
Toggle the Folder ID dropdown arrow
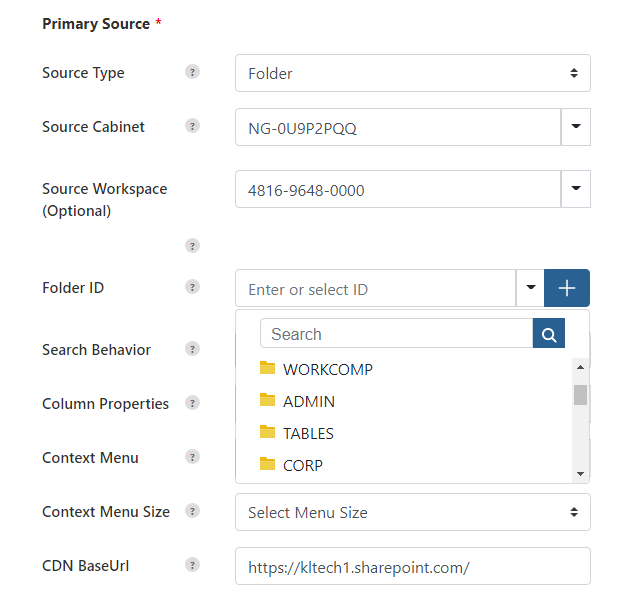point(530,288)
